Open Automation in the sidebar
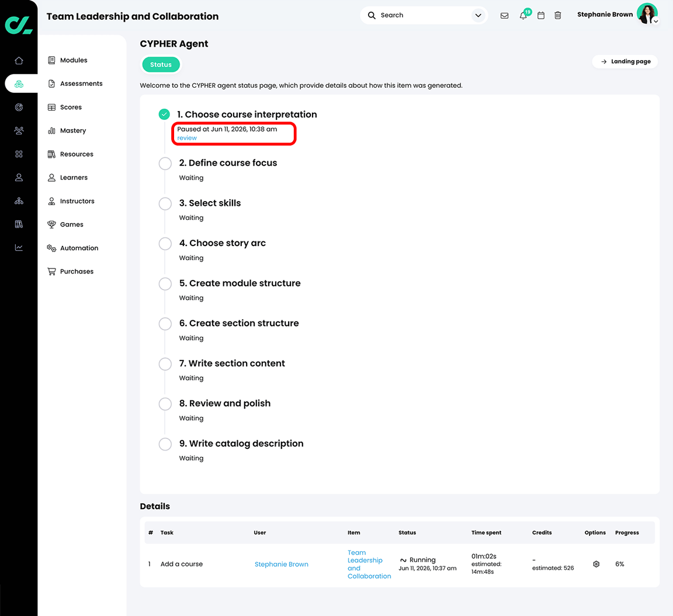 click(x=79, y=248)
